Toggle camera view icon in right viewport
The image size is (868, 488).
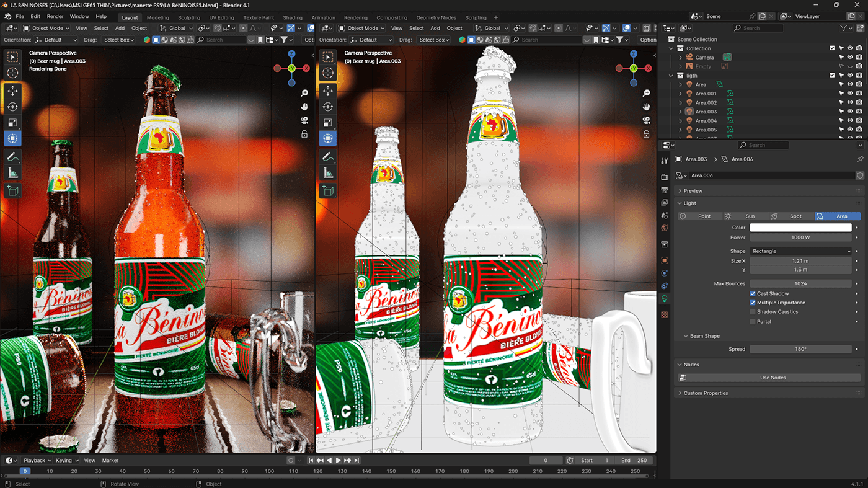coord(646,120)
